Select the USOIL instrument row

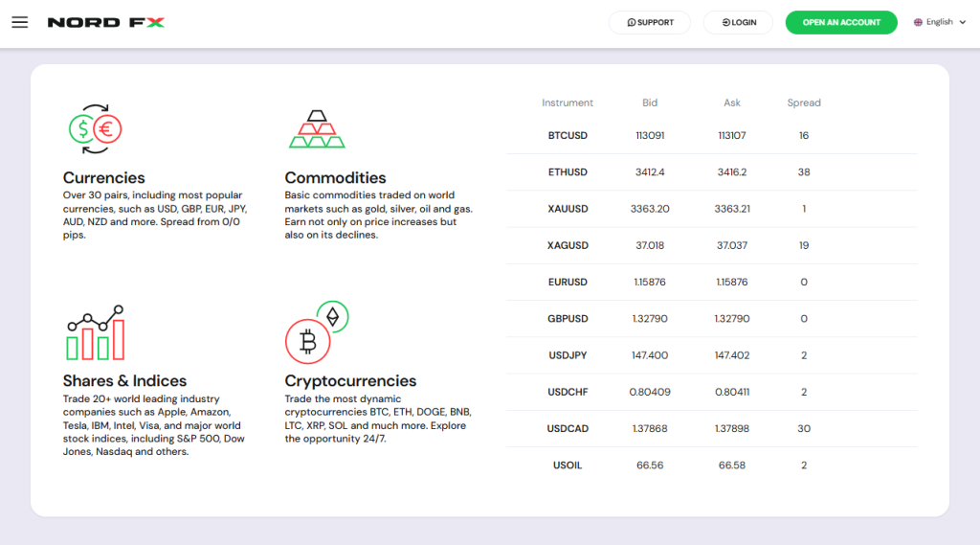coord(712,466)
